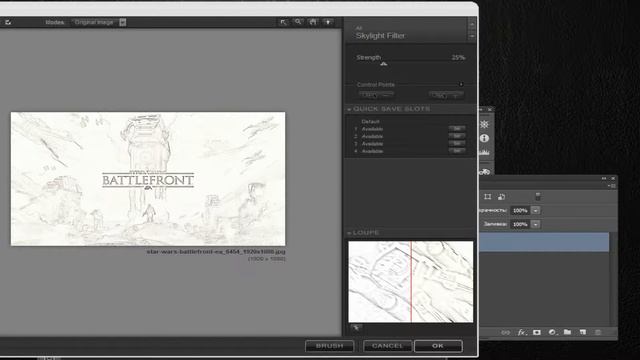Click the fx layer style icon
This screenshot has height=360, width=640.
(x=522, y=333)
